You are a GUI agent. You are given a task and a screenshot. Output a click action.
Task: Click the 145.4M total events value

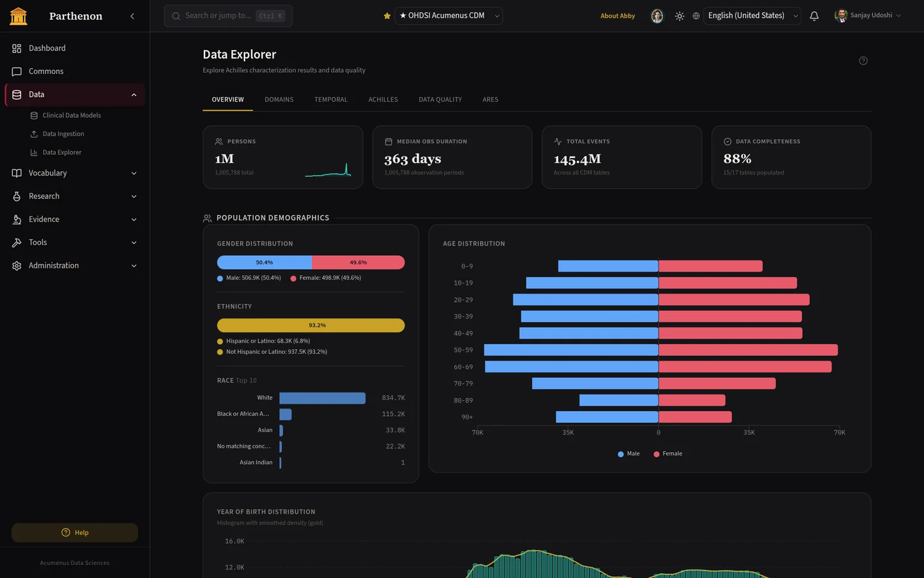[577, 159]
